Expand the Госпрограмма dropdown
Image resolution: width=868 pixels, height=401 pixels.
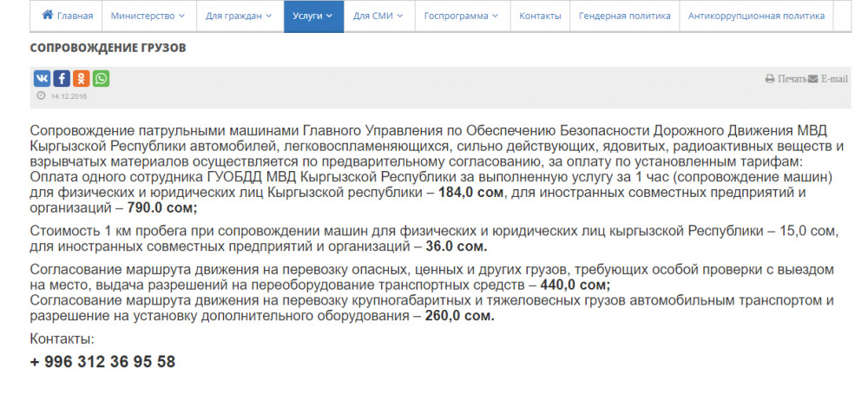[462, 16]
